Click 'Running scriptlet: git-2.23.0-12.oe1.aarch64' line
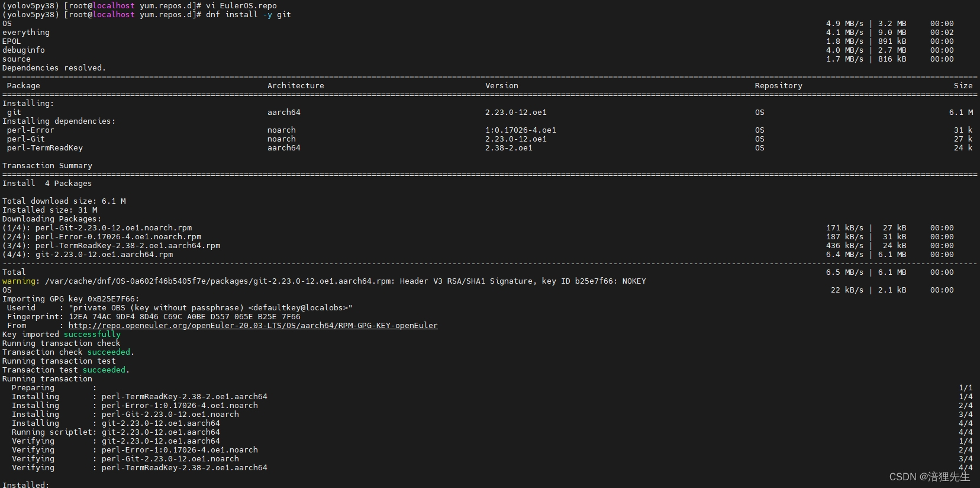The image size is (980, 488). tap(116, 432)
